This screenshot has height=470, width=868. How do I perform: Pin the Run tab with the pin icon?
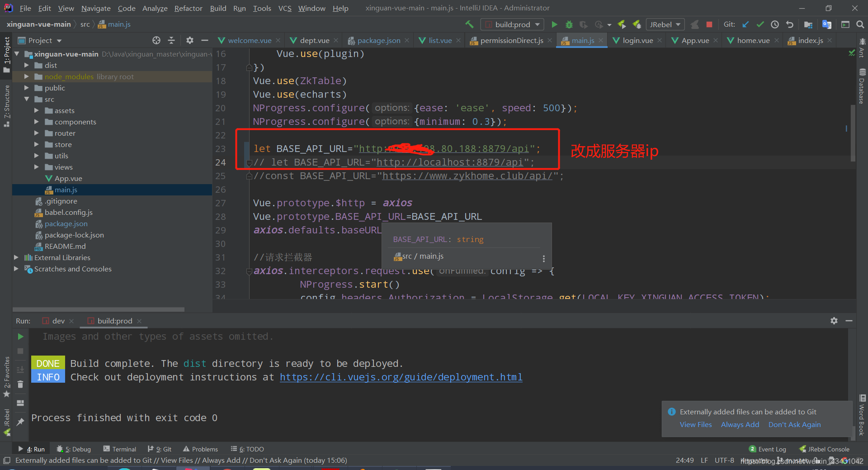click(20, 422)
